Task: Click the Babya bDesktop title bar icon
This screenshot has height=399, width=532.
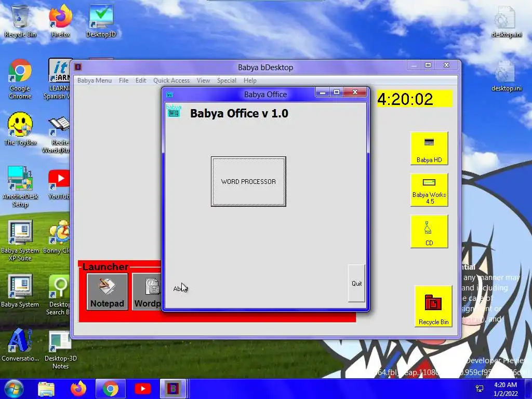Action: point(78,67)
